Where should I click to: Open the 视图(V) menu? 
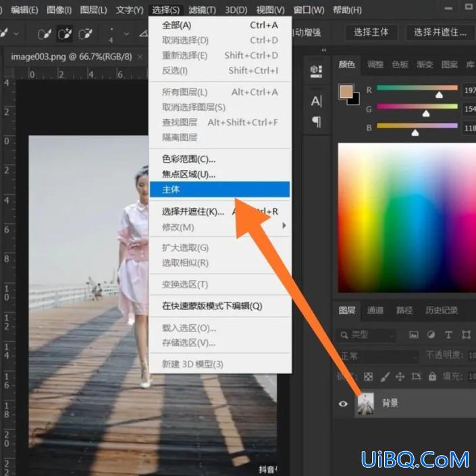click(x=271, y=10)
